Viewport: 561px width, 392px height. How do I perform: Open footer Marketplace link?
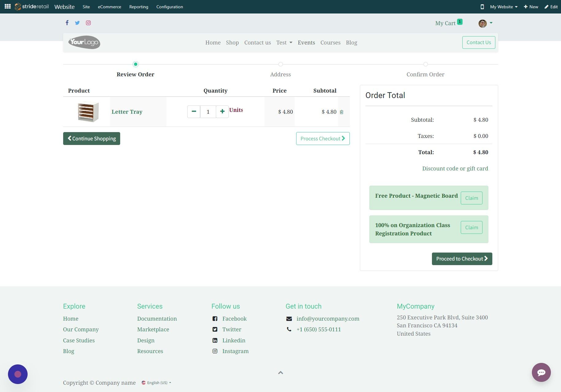[x=153, y=329]
